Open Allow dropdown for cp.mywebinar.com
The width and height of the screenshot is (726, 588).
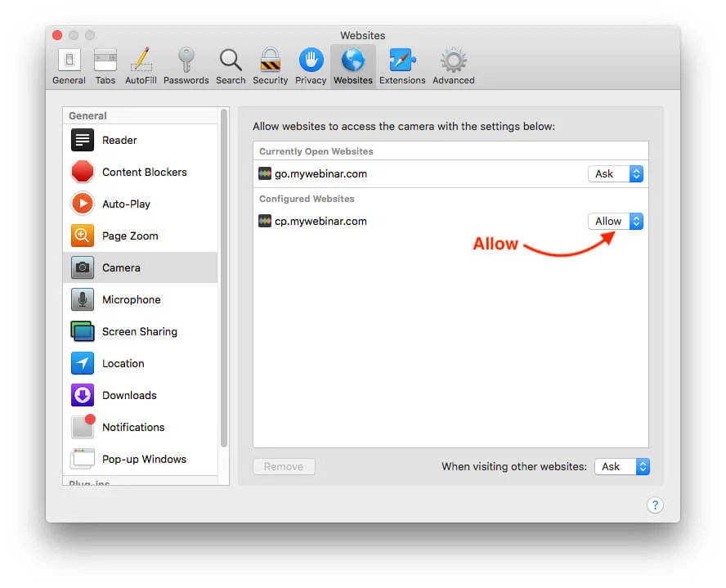coord(615,221)
